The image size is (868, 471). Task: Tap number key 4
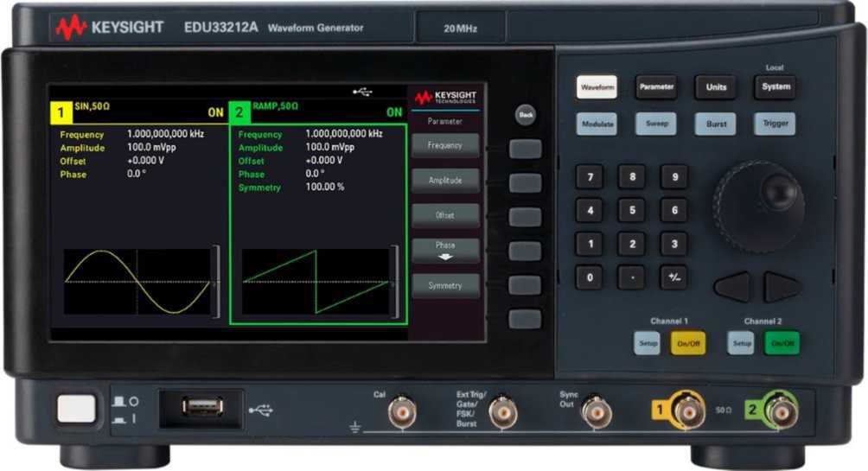[x=590, y=210]
